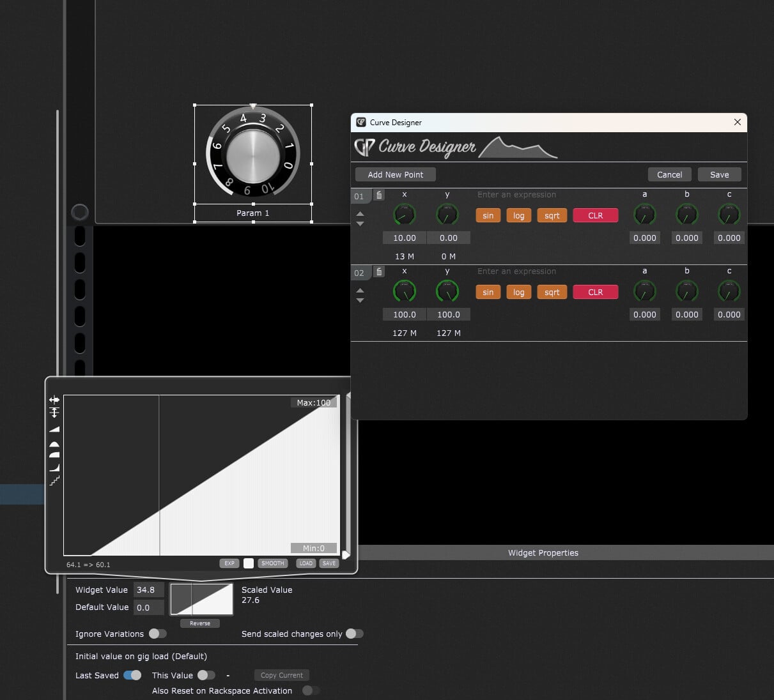Screen dimensions: 774x700
Task: Enable the Ignore Variations toggle
Action: click(x=157, y=634)
